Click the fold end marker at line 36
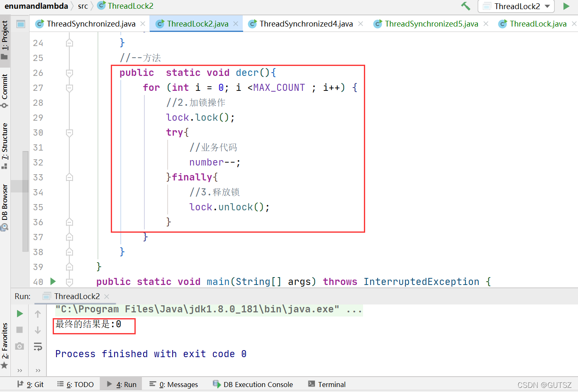Viewport: 578px width, 392px height. (70, 222)
